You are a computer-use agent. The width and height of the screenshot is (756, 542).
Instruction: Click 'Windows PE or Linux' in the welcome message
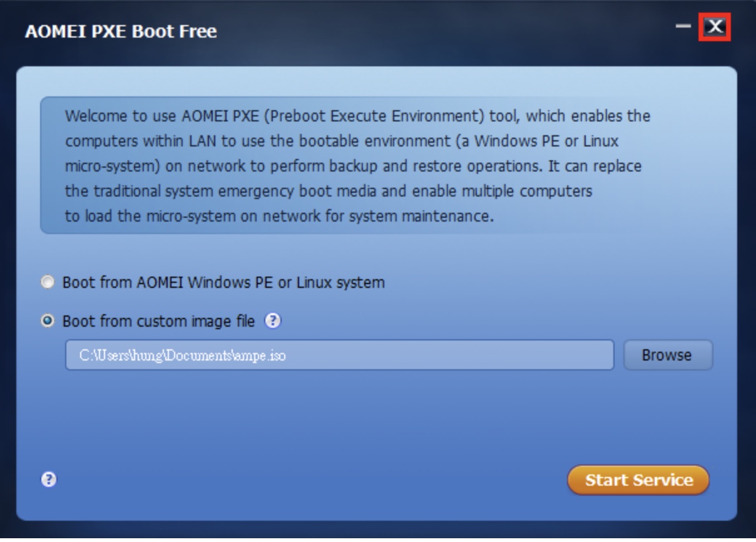click(546, 141)
